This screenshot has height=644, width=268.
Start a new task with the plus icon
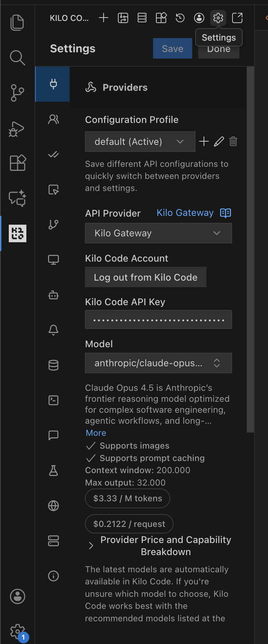point(104,18)
